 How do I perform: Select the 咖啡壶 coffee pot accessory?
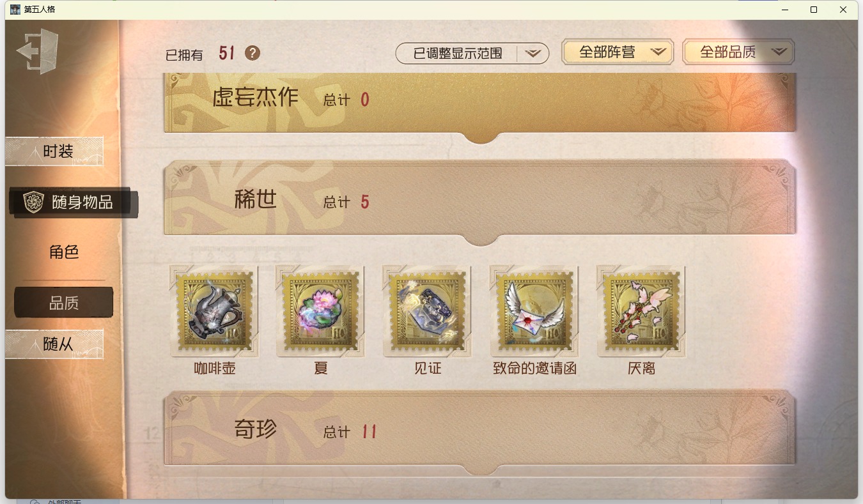[215, 311]
